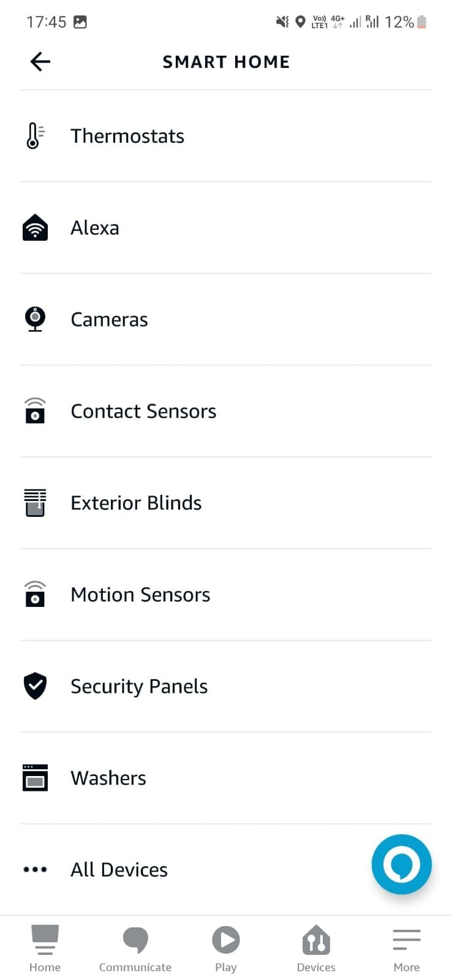The height and width of the screenshot is (980, 452).
Task: Show All Devices
Action: pyautogui.click(x=119, y=870)
